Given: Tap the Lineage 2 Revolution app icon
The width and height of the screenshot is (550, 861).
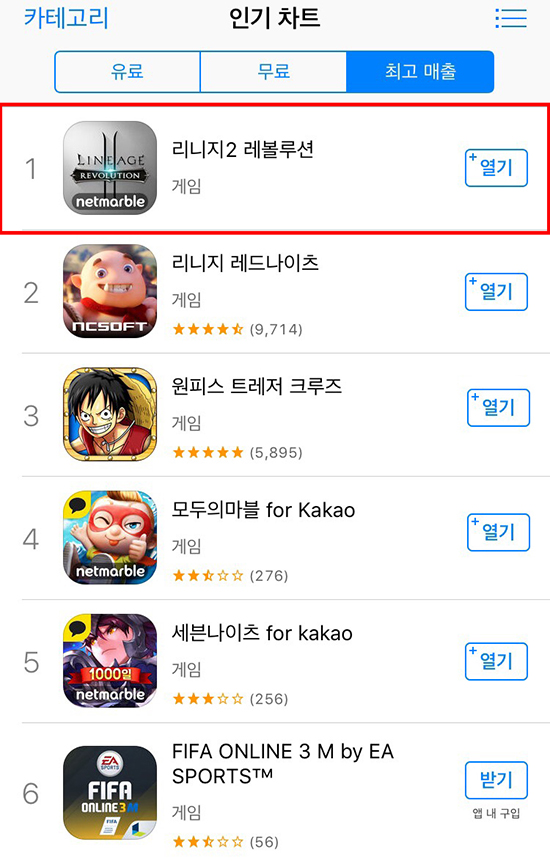Looking at the screenshot, I should tap(110, 167).
